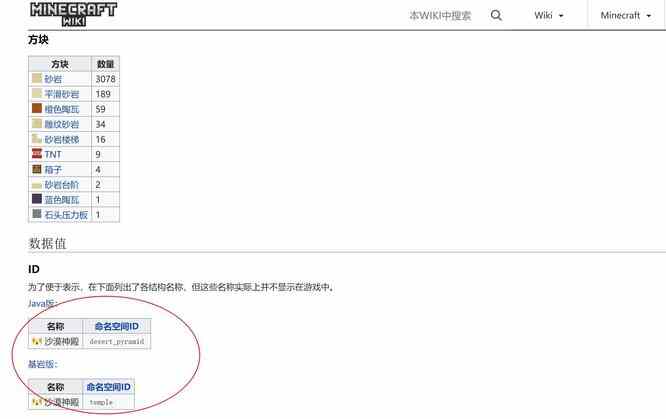Open the 平滑砂岩 link

click(x=61, y=94)
